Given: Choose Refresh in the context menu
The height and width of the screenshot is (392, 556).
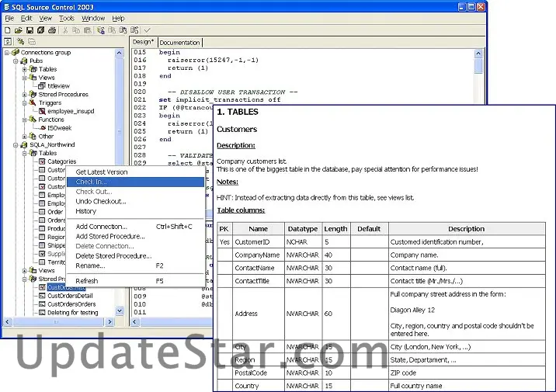Looking at the screenshot, I should 135,281.
